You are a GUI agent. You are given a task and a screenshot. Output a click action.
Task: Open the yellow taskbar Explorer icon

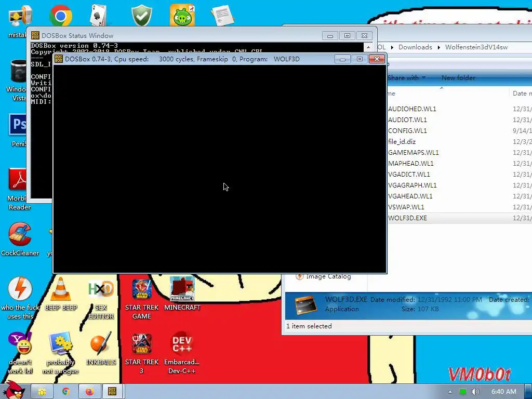pyautogui.click(x=42, y=392)
